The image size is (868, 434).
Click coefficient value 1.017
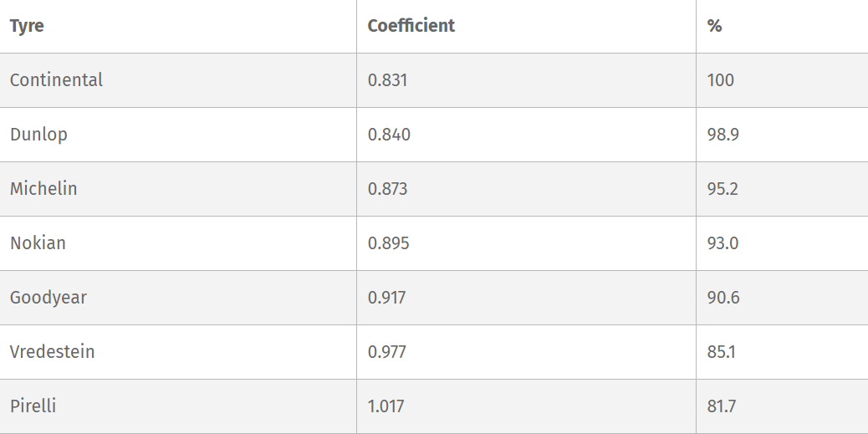(x=386, y=406)
